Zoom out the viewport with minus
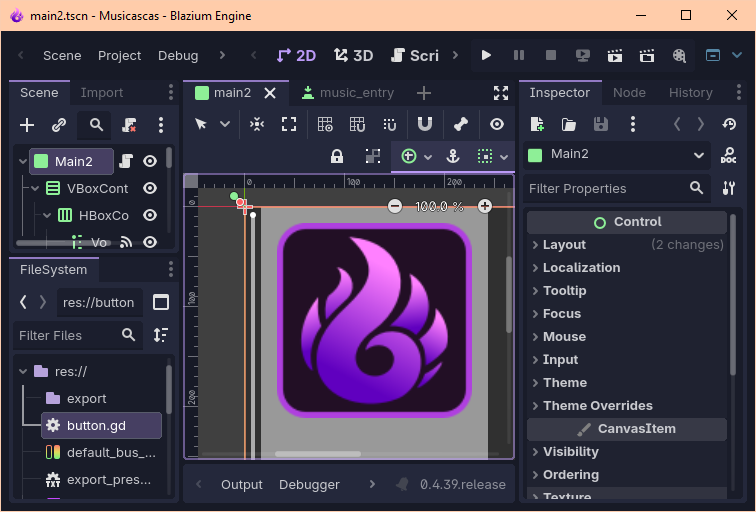The height and width of the screenshot is (512, 756). coord(395,206)
